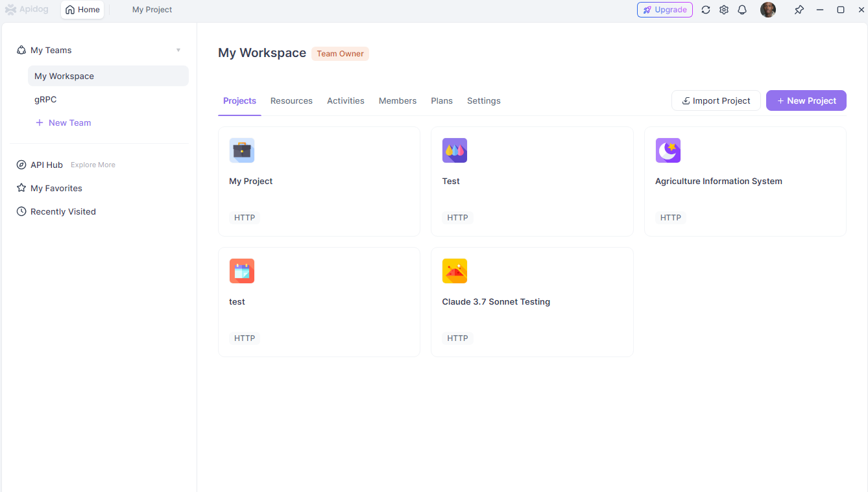Click Explore More text
Screen dimensions: 868x492
(93, 165)
